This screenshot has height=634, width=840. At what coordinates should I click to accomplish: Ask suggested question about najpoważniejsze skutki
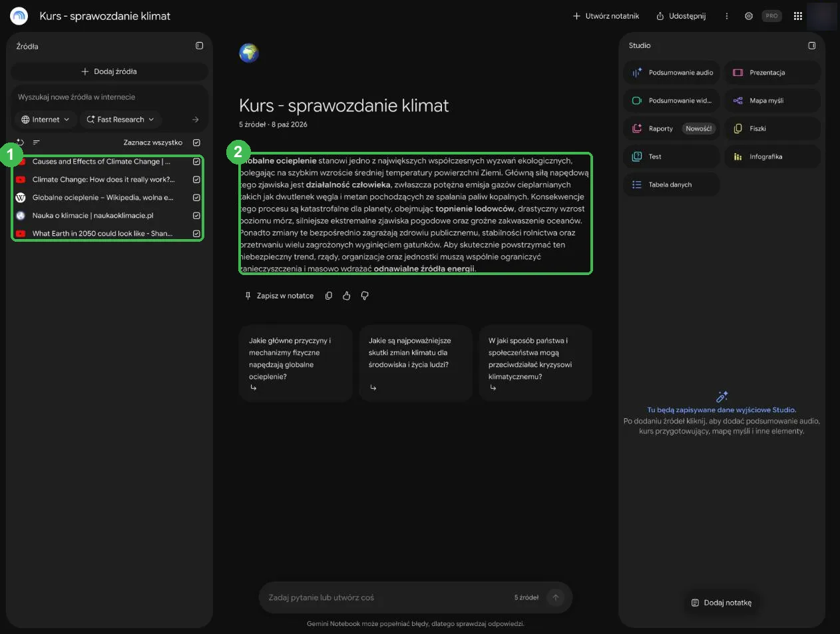[x=415, y=363]
